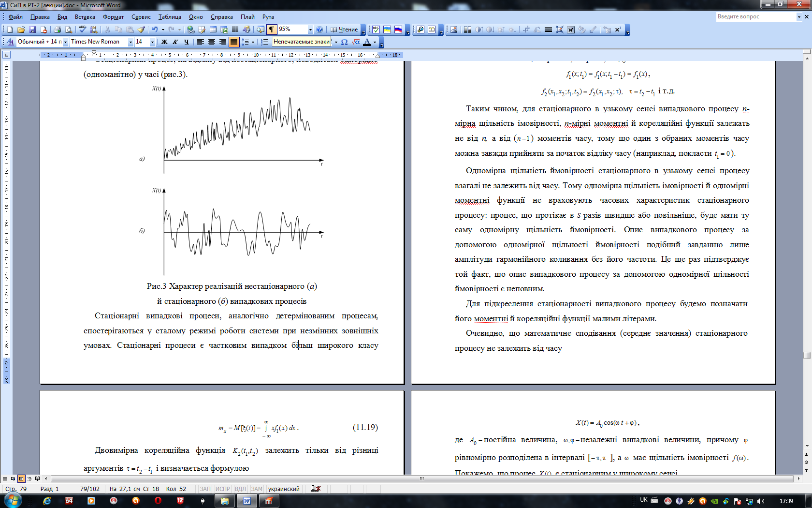Open the numbered list button
Image resolution: width=812 pixels, height=508 pixels.
click(x=264, y=42)
